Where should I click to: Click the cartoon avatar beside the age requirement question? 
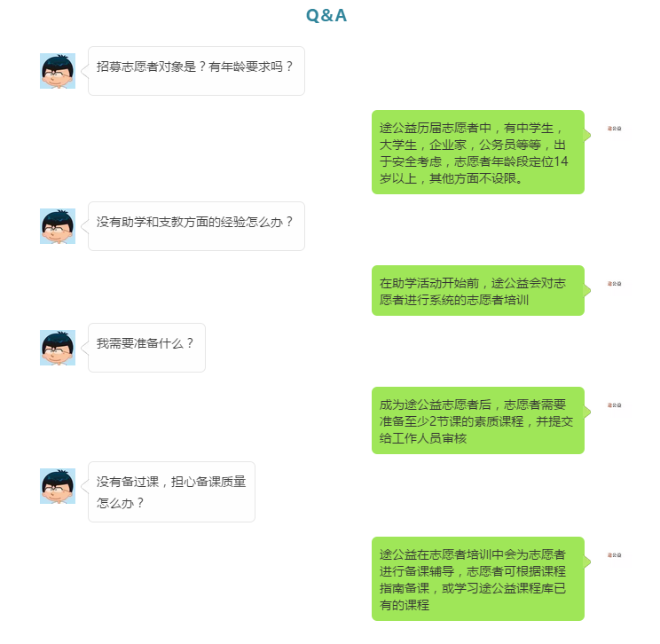[58, 71]
